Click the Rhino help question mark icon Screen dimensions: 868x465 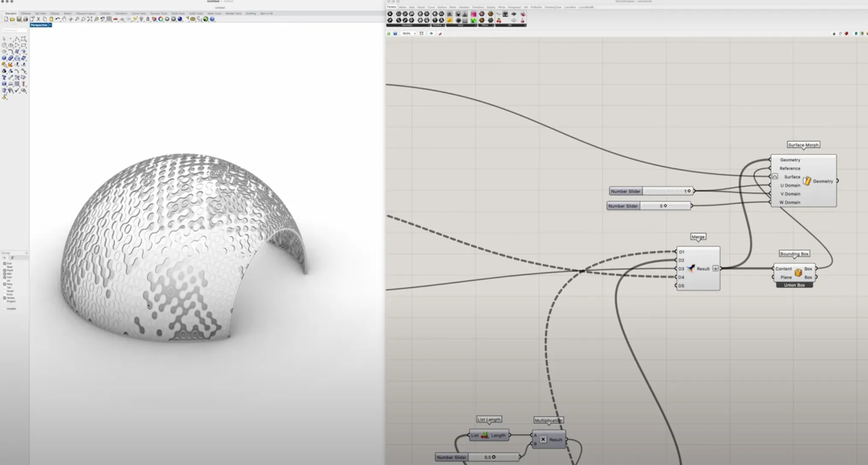click(212, 19)
